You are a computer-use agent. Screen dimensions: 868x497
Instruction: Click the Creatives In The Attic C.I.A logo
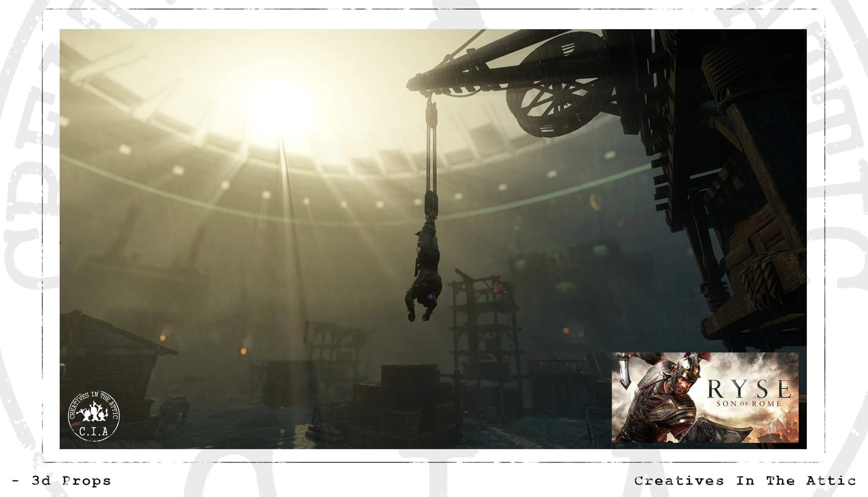94,415
